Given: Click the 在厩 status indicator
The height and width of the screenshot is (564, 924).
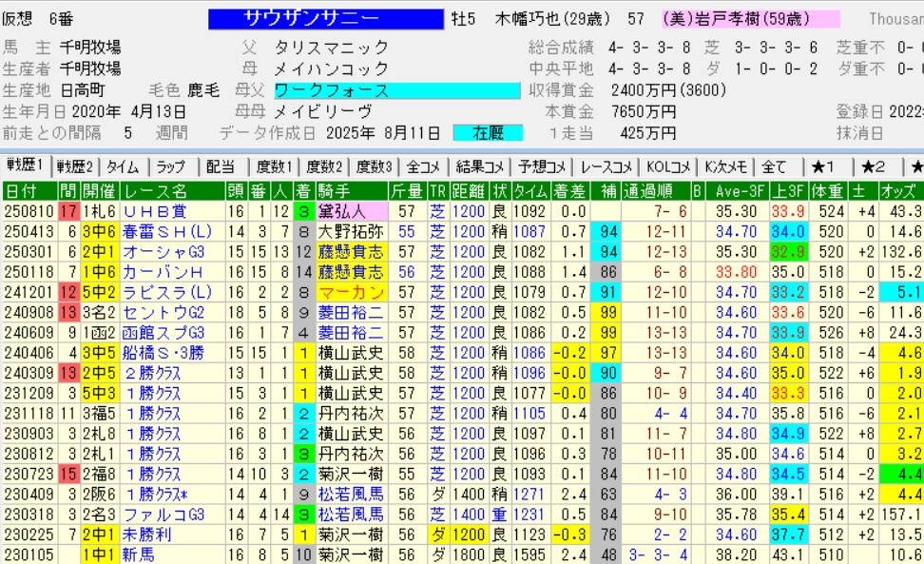Looking at the screenshot, I should (487, 133).
